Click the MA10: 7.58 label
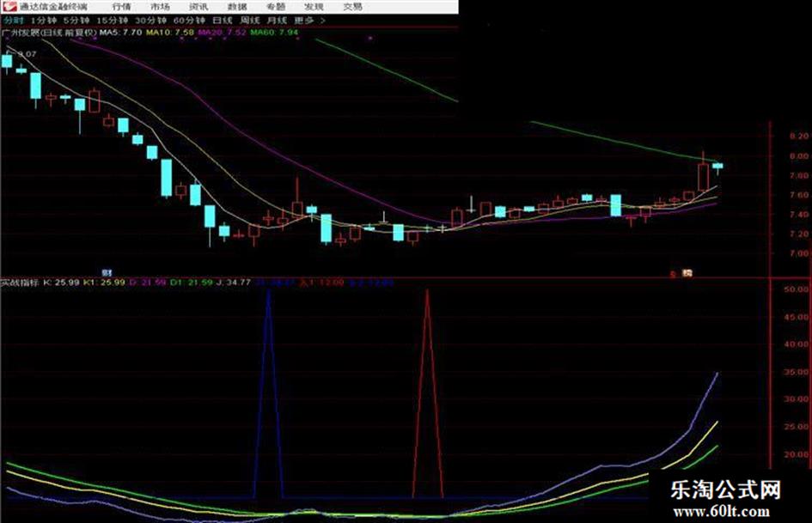This screenshot has height=523, width=812. (170, 32)
